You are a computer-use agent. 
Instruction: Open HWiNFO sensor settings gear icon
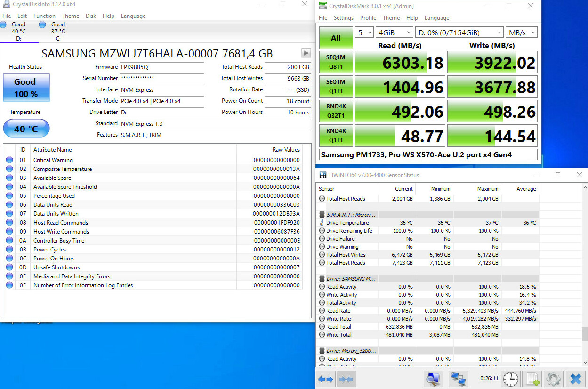[x=554, y=379]
